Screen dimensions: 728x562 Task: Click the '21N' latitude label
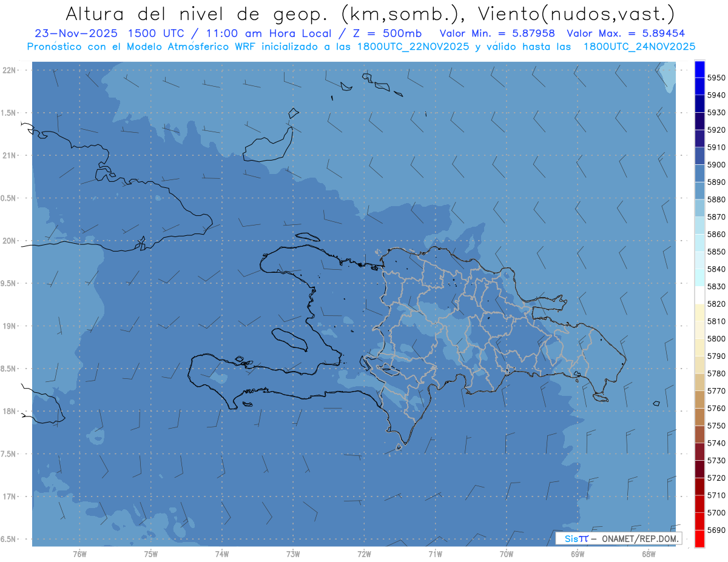8,155
